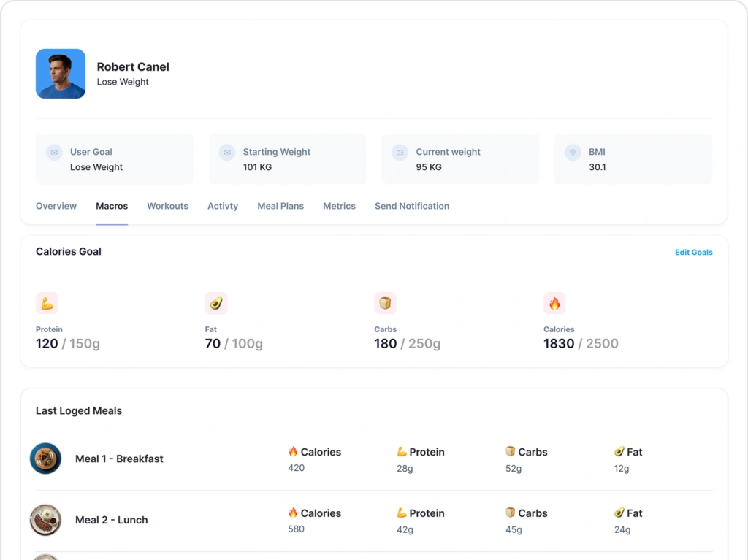Click the muscle icon in Lunch row
This screenshot has height=560, width=748.
point(402,513)
